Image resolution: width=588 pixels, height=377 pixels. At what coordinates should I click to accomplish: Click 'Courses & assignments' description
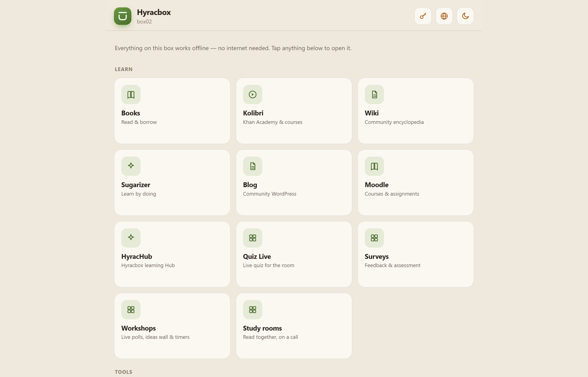pos(392,194)
